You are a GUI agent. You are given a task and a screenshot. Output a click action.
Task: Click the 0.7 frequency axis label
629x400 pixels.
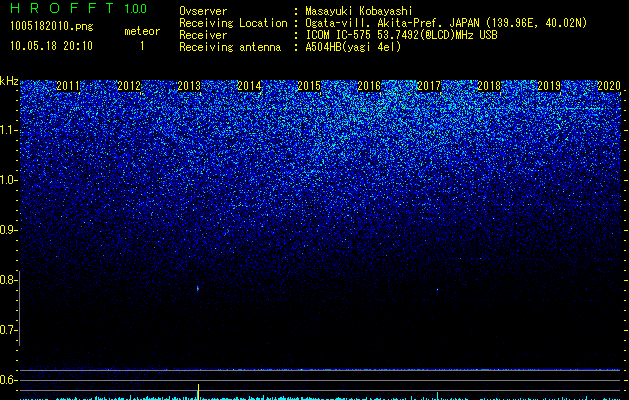[x=8, y=330]
